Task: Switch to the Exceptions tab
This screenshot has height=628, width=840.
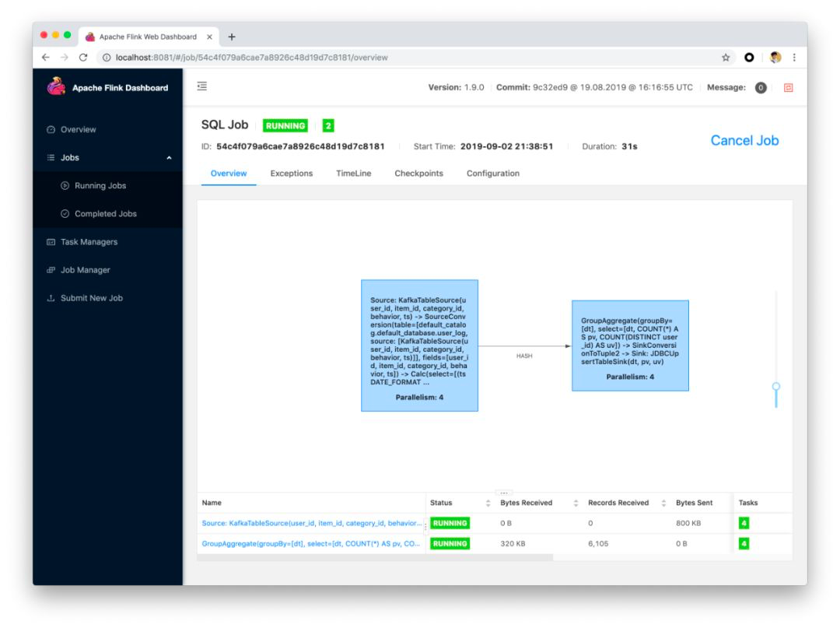Action: click(x=292, y=173)
